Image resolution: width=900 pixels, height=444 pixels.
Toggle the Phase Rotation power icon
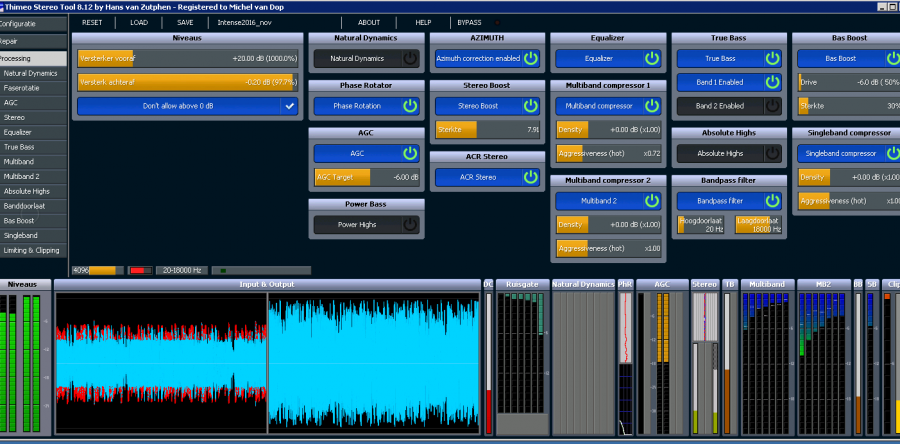(x=410, y=106)
